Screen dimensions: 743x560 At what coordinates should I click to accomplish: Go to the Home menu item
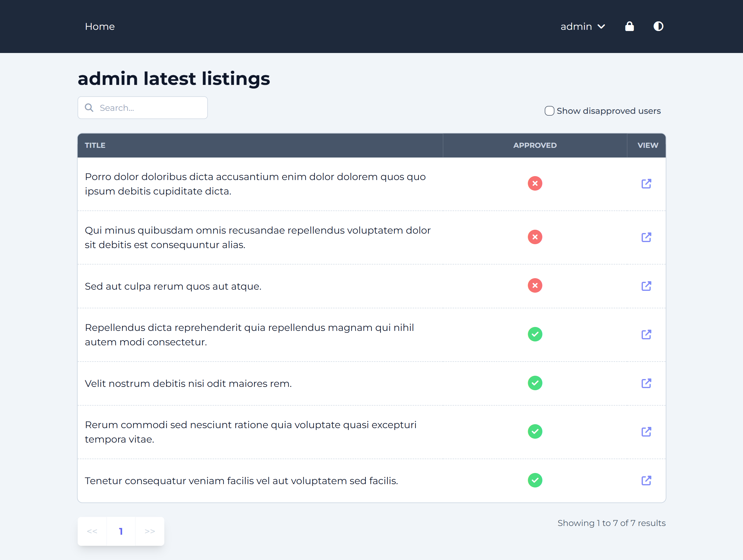click(x=100, y=26)
